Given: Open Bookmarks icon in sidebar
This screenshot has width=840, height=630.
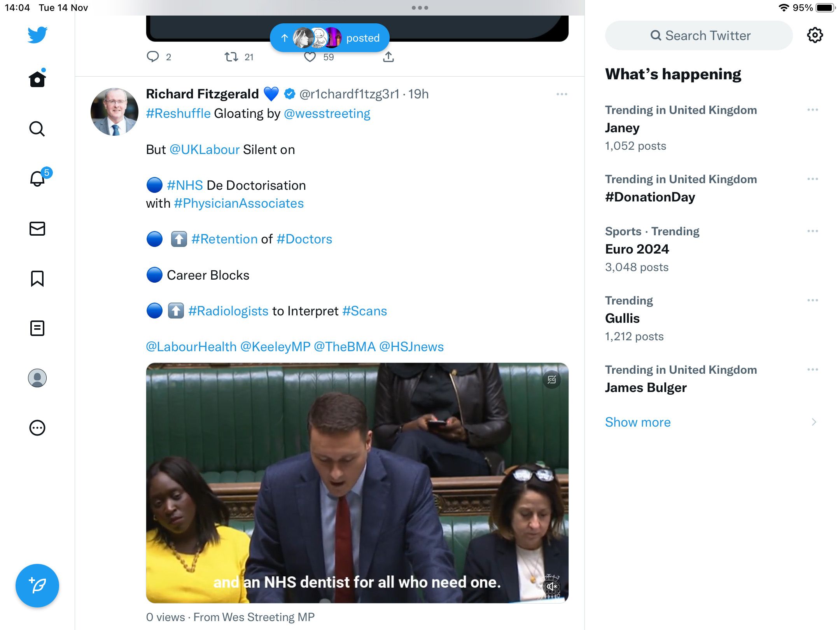Looking at the screenshot, I should pos(37,278).
